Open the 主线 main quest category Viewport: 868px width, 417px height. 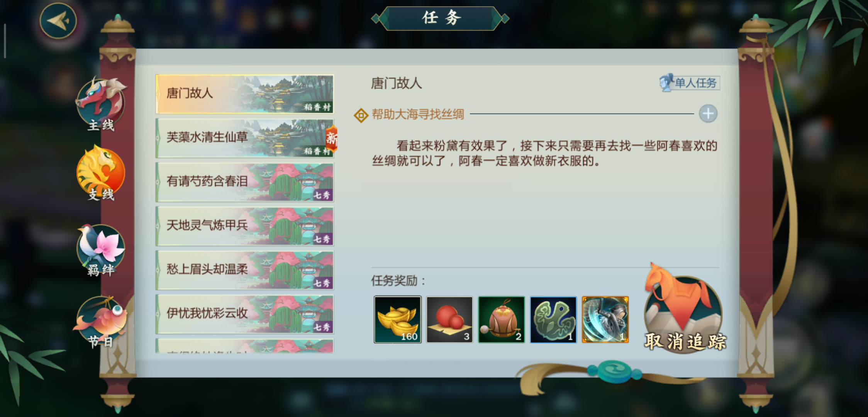coord(101,104)
